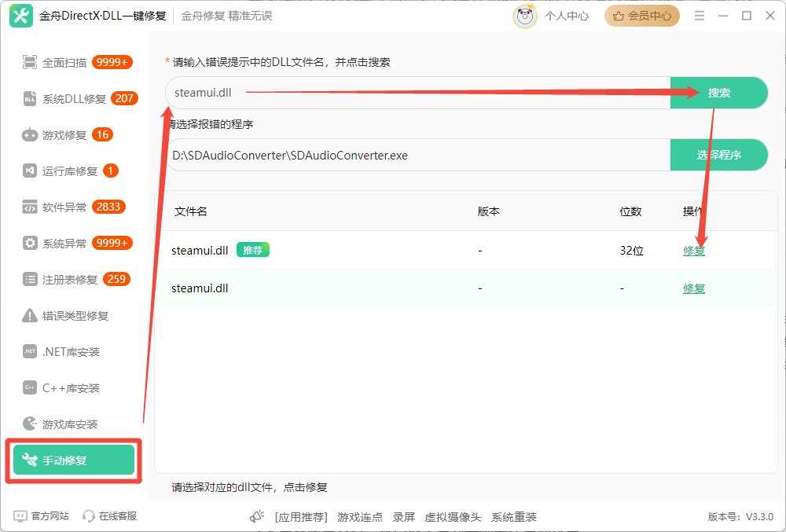Click the 版本 column header
This screenshot has width=786, height=532.
[488, 211]
